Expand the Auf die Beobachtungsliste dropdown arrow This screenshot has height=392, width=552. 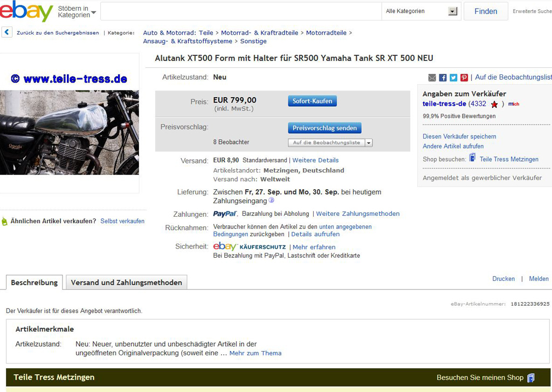369,143
